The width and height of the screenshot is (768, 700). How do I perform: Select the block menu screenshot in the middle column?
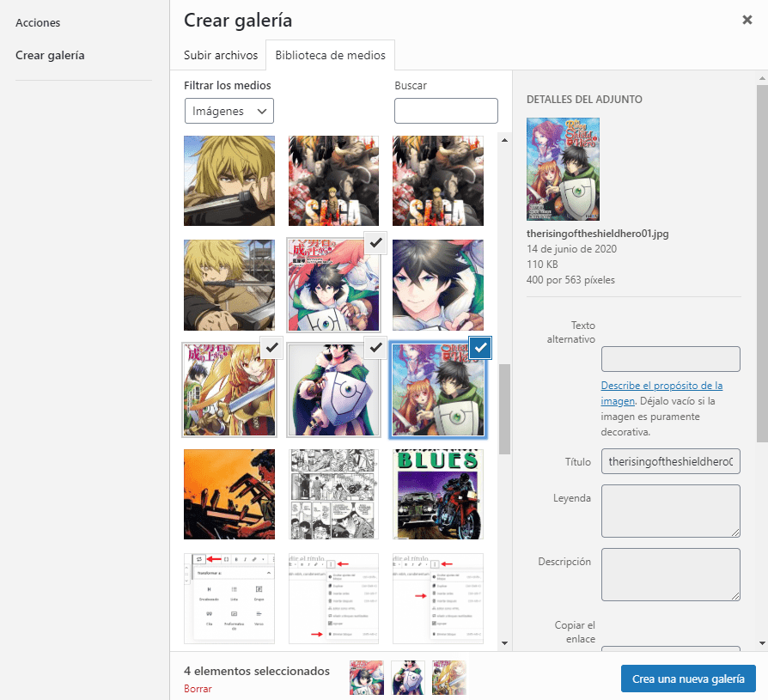click(x=333, y=599)
